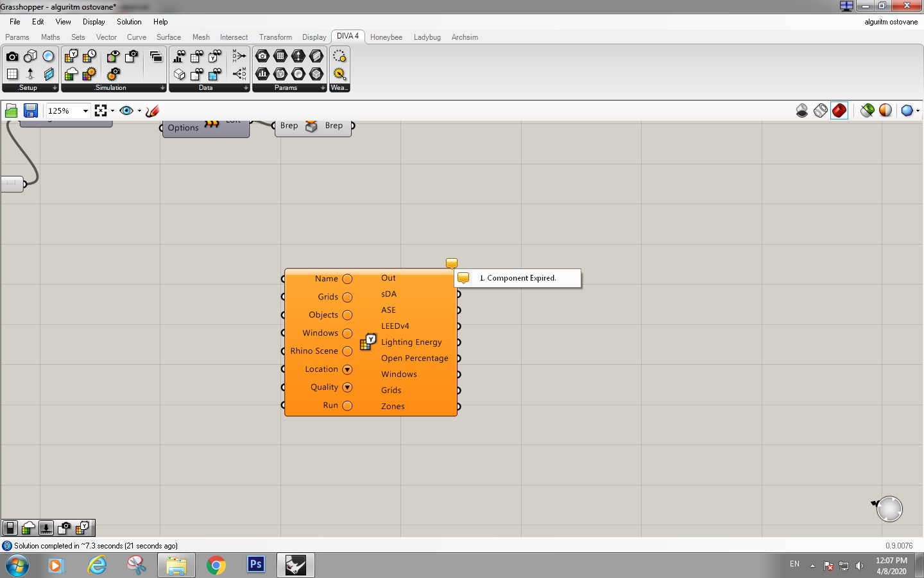Click the Run input on the orange component
This screenshot has width=924, height=578.
coord(330,406)
